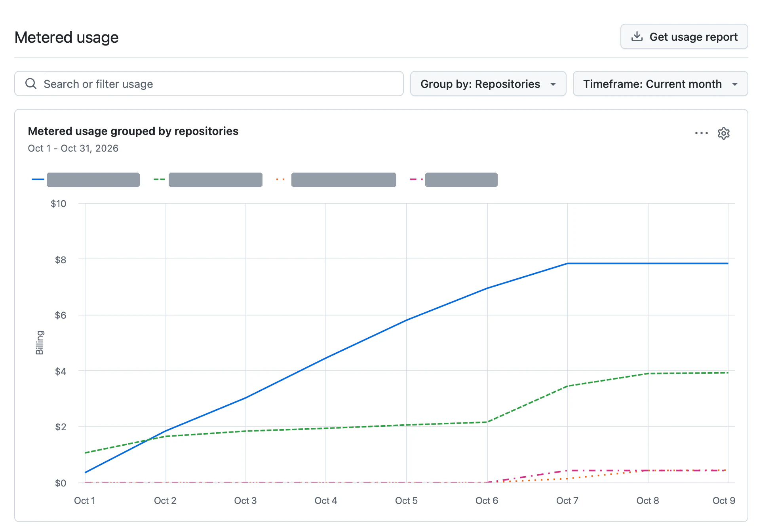This screenshot has height=532, width=757.
Task: Open chart settings via the gear icon
Action: [x=724, y=133]
